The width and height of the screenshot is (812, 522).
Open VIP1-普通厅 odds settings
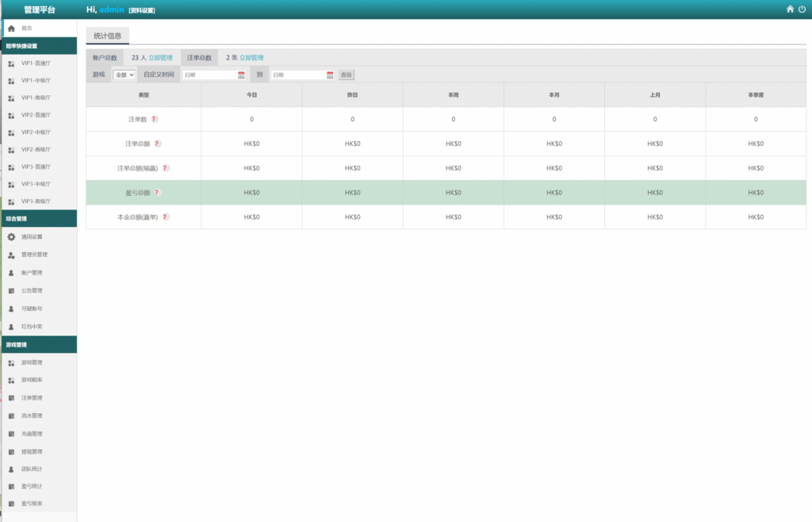click(x=36, y=63)
